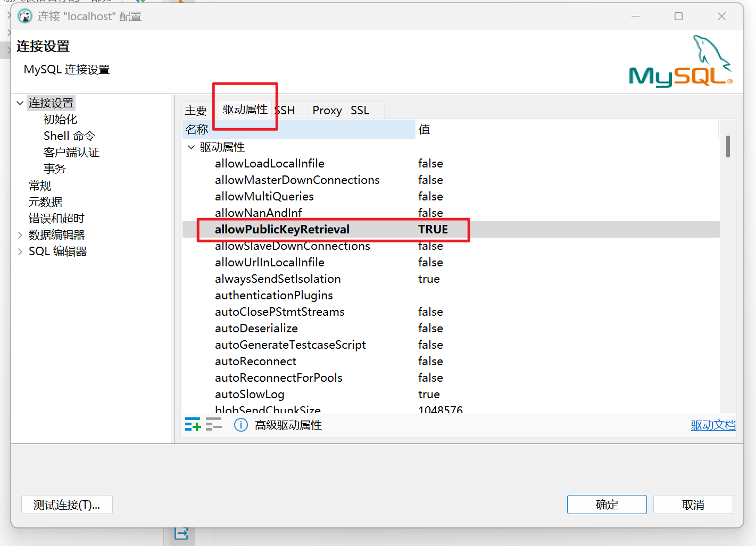Screen dimensions: 756x546
Task: Select the allowPublicKeyRetrieval property name
Action: pos(282,229)
